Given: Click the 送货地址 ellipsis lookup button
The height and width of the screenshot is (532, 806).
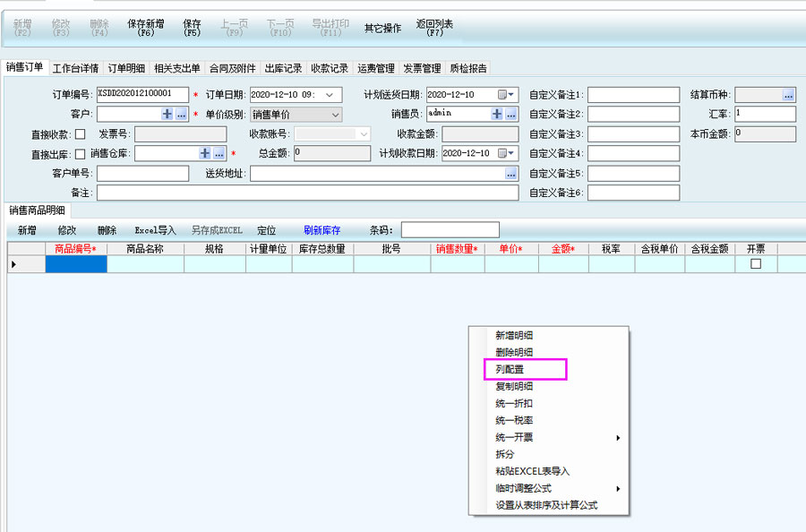Looking at the screenshot, I should coord(510,174).
